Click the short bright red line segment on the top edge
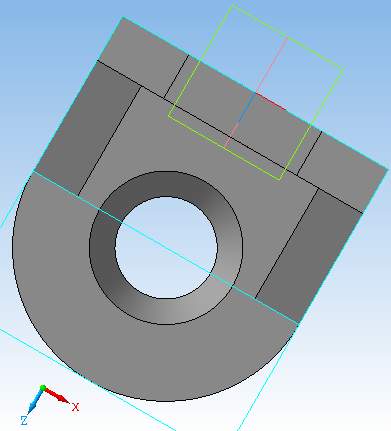 [271, 101]
